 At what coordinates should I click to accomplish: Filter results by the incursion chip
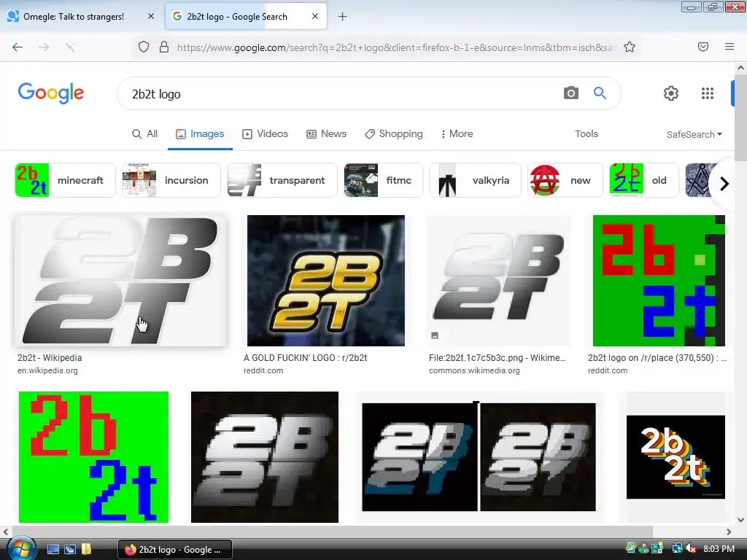(x=171, y=180)
